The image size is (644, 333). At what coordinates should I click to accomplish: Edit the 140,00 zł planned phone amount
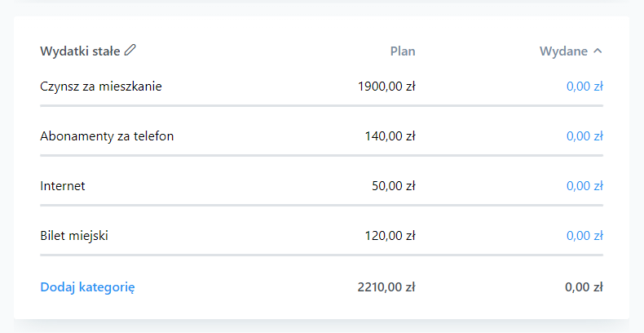coord(390,136)
